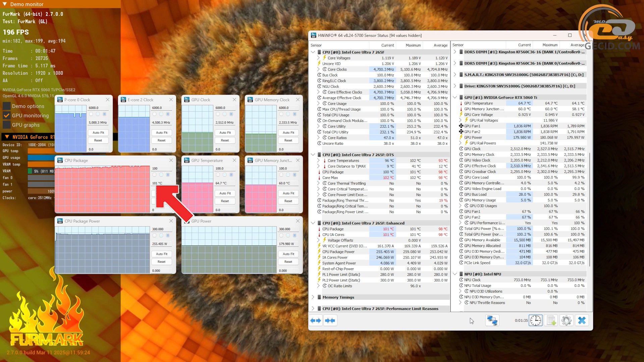
Task: Click the Current column header in left sensor pane
Action: coord(383,45)
